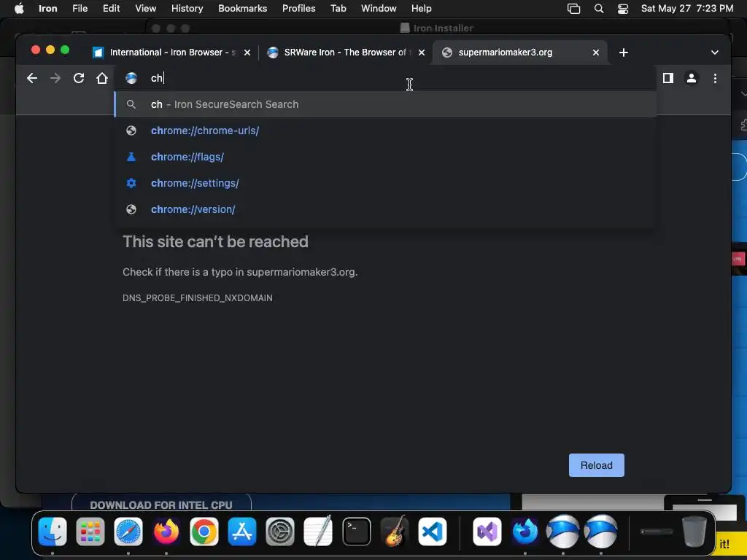Open App Store from the dock
The width and height of the screenshot is (747, 560).
(242, 531)
